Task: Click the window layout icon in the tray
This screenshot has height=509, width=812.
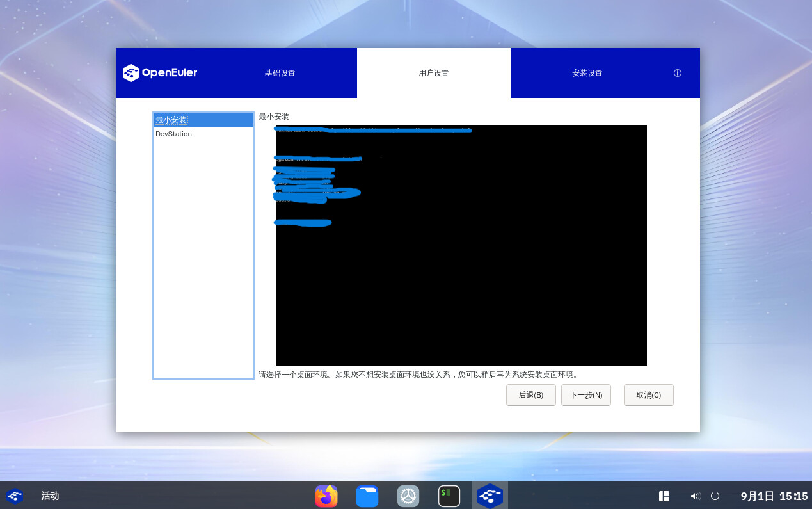Action: click(x=664, y=496)
